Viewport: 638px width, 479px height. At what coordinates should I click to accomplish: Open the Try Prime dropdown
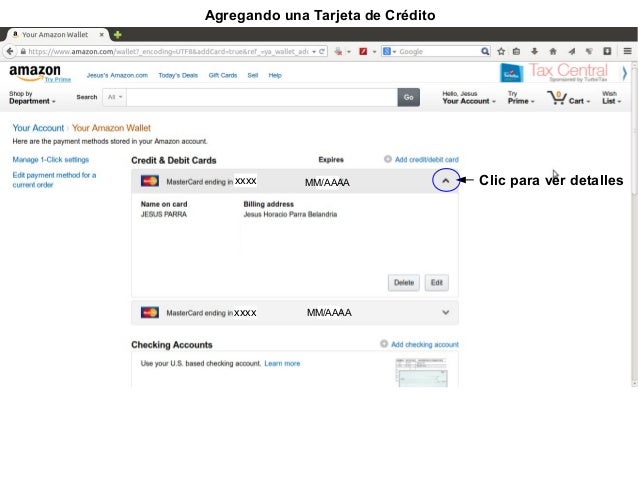[x=521, y=98]
